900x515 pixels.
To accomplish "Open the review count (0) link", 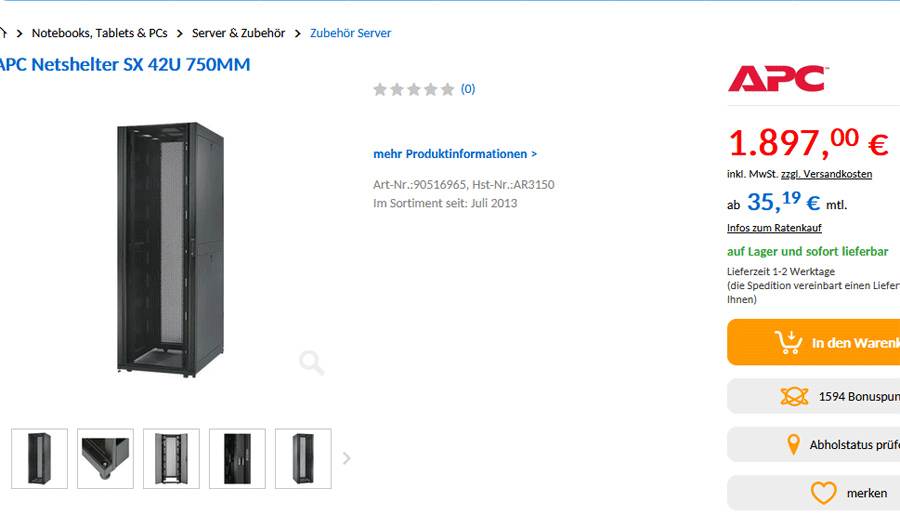I will tap(468, 89).
